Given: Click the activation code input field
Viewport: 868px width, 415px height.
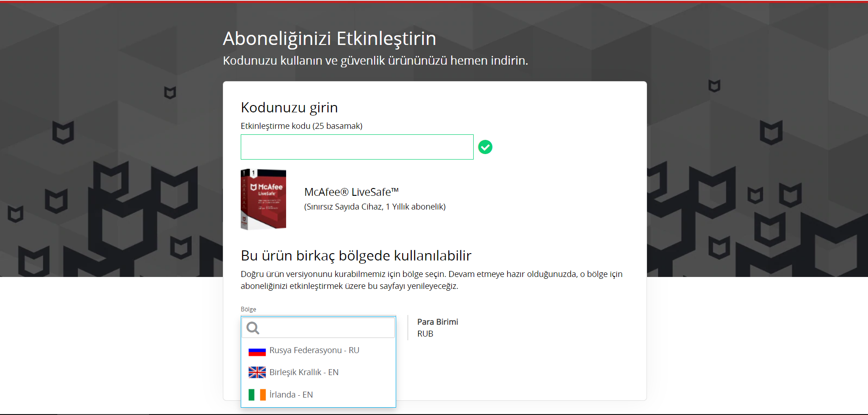Looking at the screenshot, I should point(357,147).
